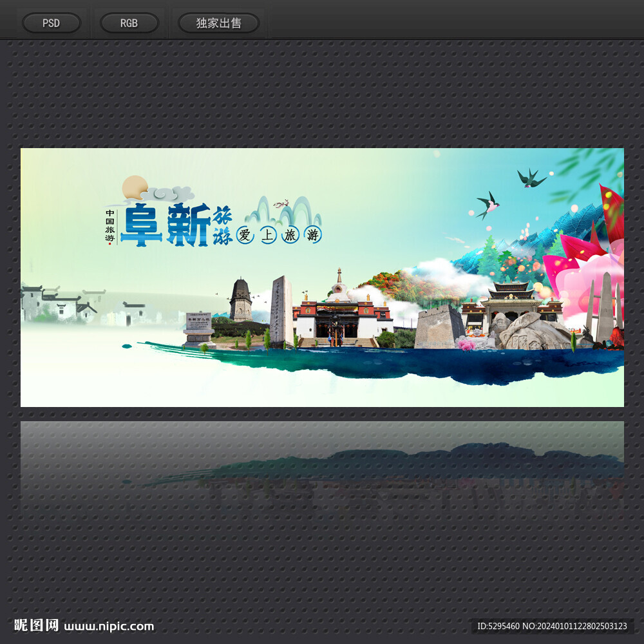The height and width of the screenshot is (644, 644).
Task: Click the PSD format button
Action: pos(52,23)
